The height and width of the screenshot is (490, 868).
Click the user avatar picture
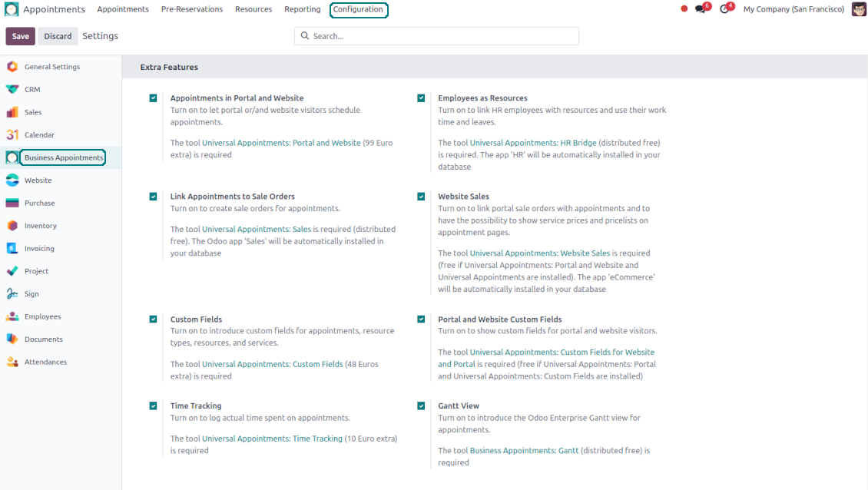pyautogui.click(x=859, y=9)
